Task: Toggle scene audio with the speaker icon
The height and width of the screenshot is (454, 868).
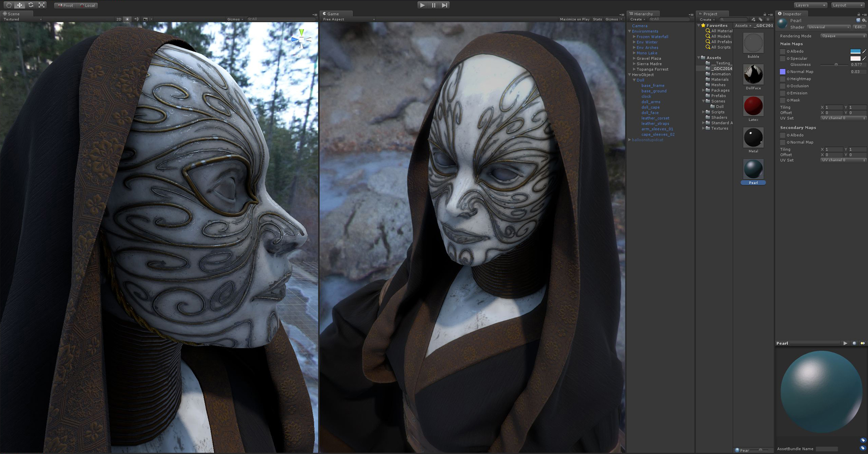Action: 137,20
